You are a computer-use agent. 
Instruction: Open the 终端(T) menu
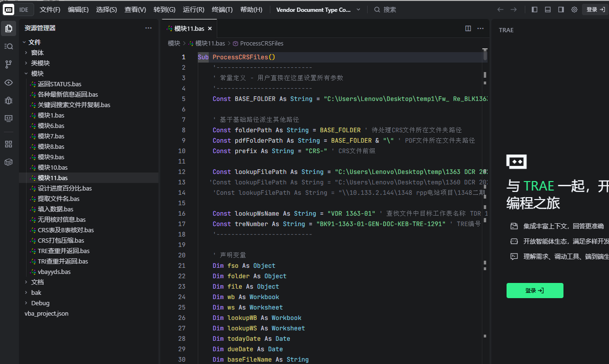(x=222, y=9)
